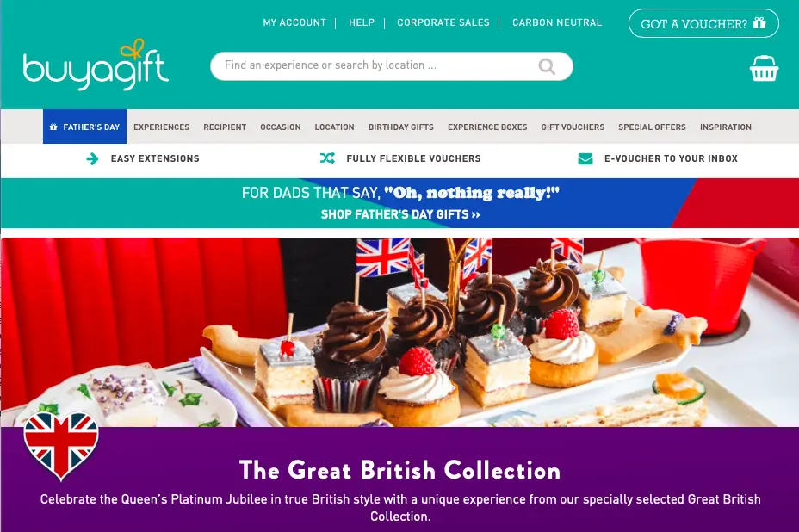
Task: Open the shopping basket icon
Action: (764, 68)
